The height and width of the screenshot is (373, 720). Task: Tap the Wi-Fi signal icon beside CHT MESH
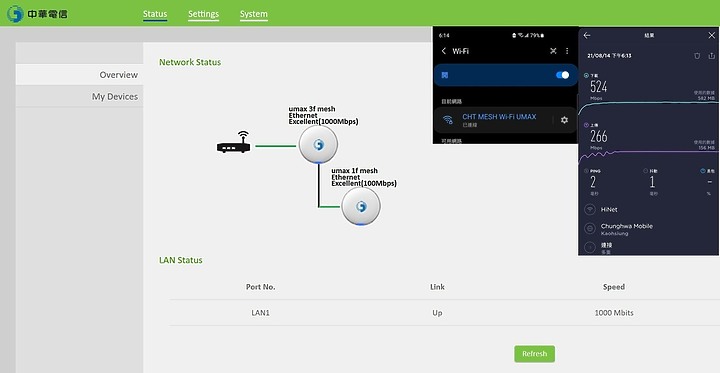point(447,120)
